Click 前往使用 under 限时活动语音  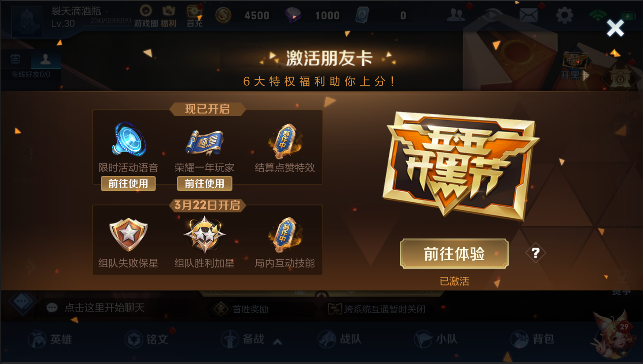point(128,183)
